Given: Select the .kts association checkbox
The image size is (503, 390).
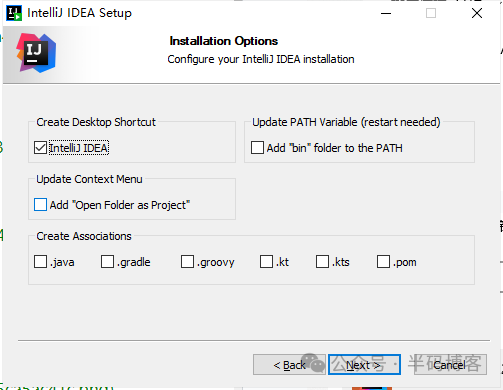Looking at the screenshot, I should [x=322, y=262].
